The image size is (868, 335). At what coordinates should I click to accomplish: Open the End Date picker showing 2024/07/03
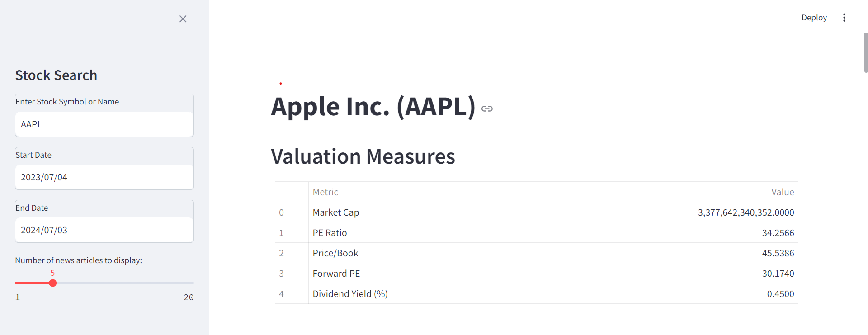[x=104, y=230]
